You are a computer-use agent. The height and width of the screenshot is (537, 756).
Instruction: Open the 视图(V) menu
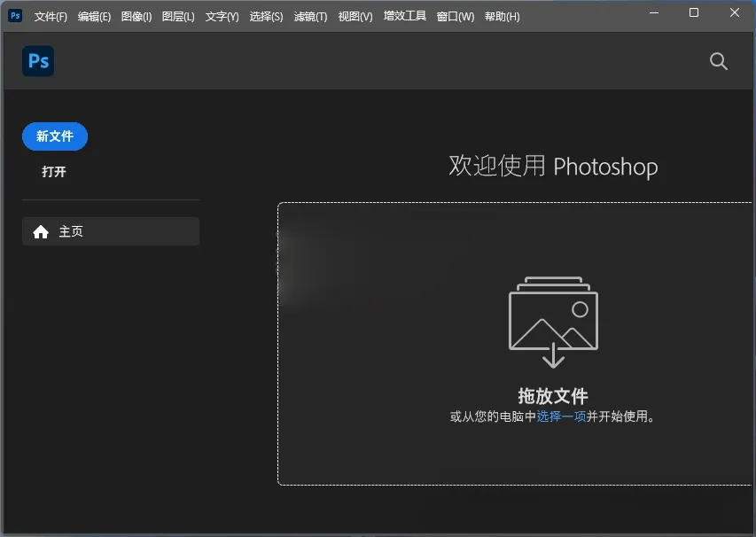(x=355, y=16)
